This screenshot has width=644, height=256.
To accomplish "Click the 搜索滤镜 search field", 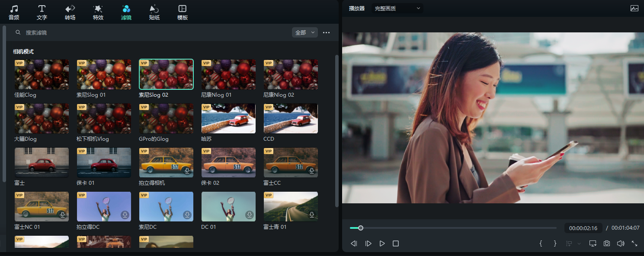I will 130,32.
